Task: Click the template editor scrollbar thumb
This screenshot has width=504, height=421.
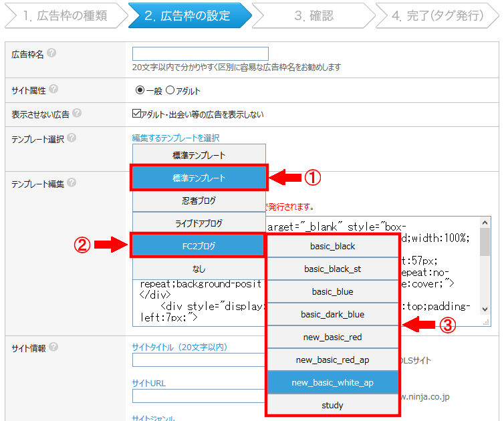Action: 485,242
